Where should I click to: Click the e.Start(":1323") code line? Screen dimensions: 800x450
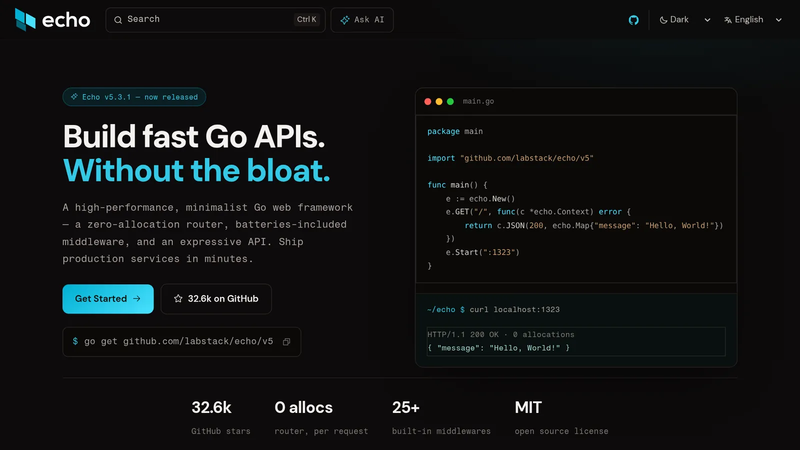483,252
